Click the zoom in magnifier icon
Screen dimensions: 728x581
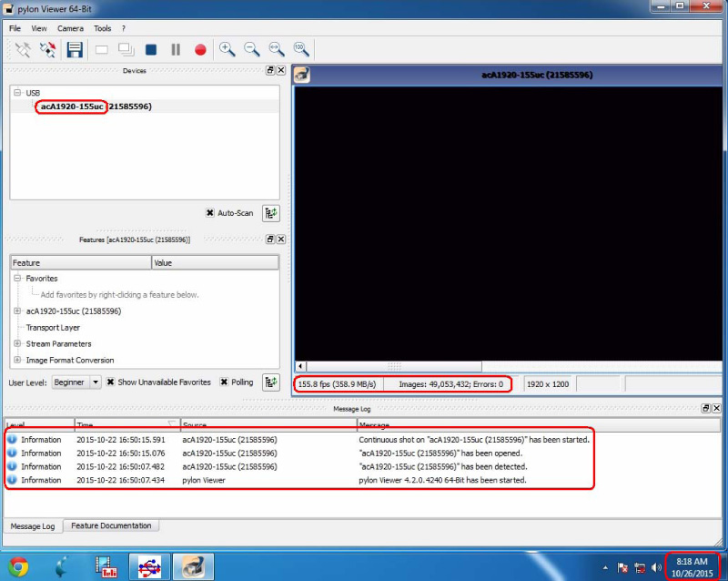(x=227, y=49)
